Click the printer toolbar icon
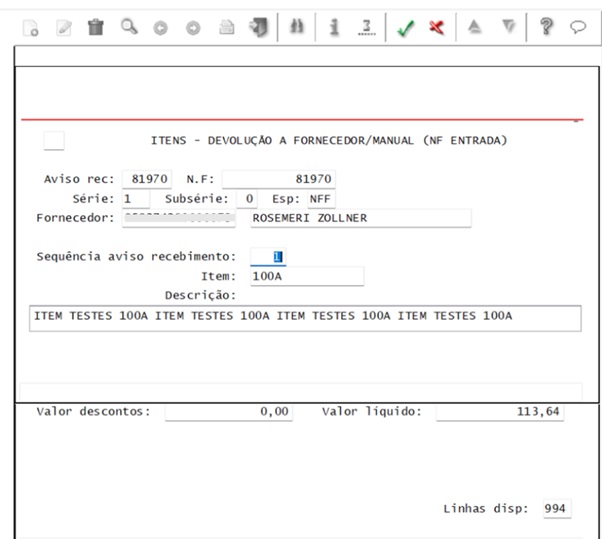The image size is (602, 539). point(227,28)
